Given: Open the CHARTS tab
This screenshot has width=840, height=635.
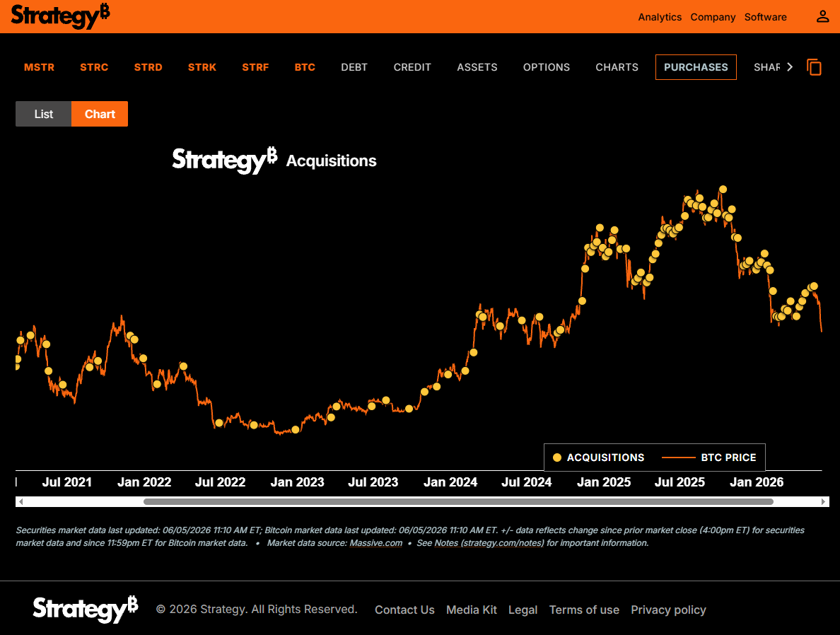Looking at the screenshot, I should (617, 67).
